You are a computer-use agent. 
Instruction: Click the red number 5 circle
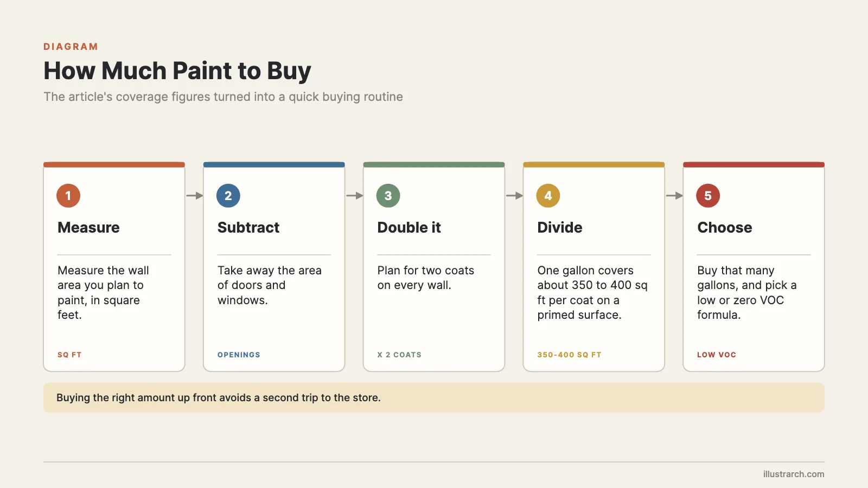click(708, 196)
